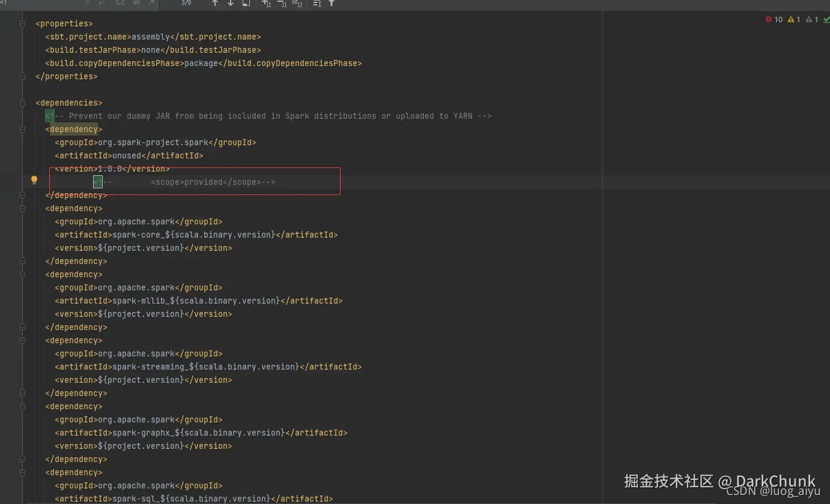Click the spark-graphx artifactId line
Screen dimensions: 830x504
[x=201, y=433]
